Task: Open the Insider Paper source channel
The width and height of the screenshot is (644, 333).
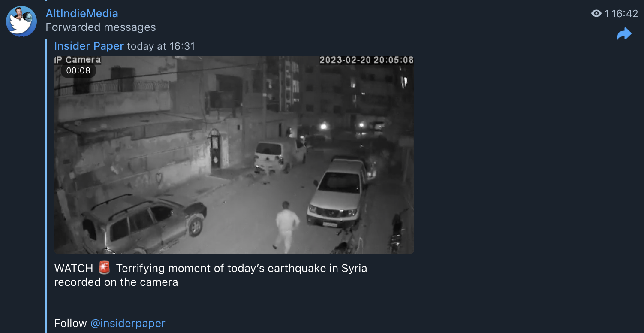Action: pos(89,46)
